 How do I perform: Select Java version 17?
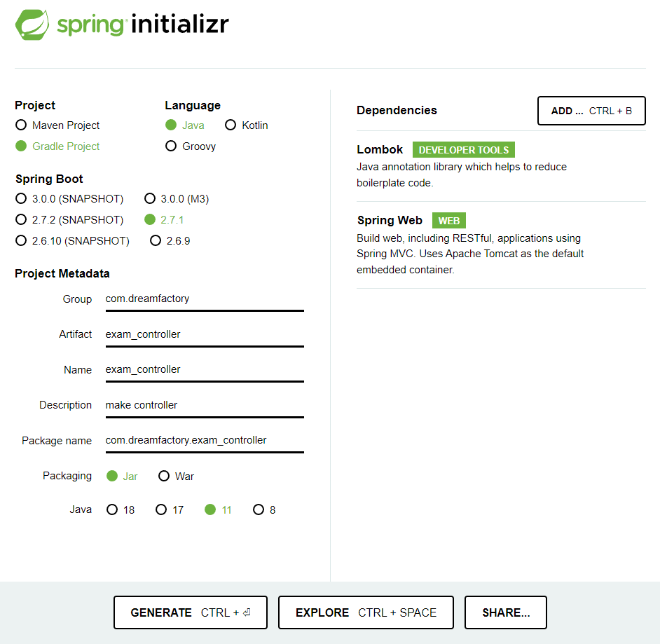point(170,509)
